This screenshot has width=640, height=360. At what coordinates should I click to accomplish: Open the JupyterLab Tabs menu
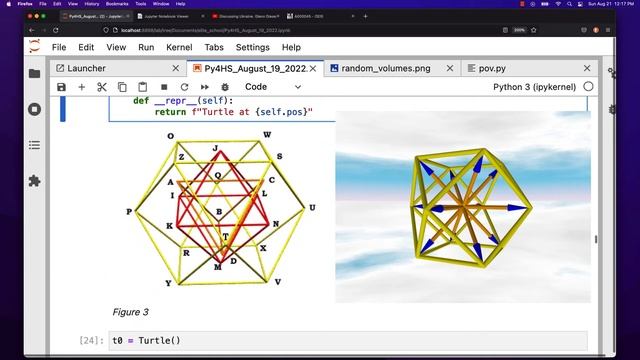point(214,47)
